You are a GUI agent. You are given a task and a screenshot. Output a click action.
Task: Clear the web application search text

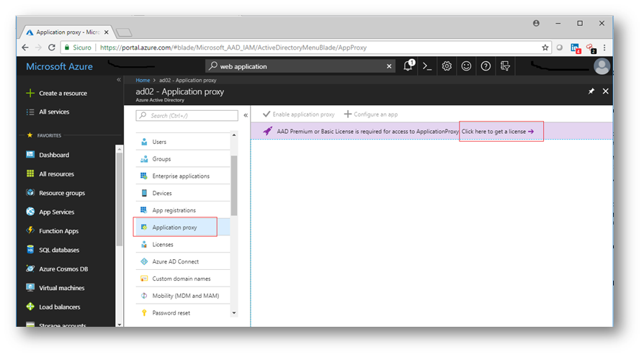[x=389, y=66]
